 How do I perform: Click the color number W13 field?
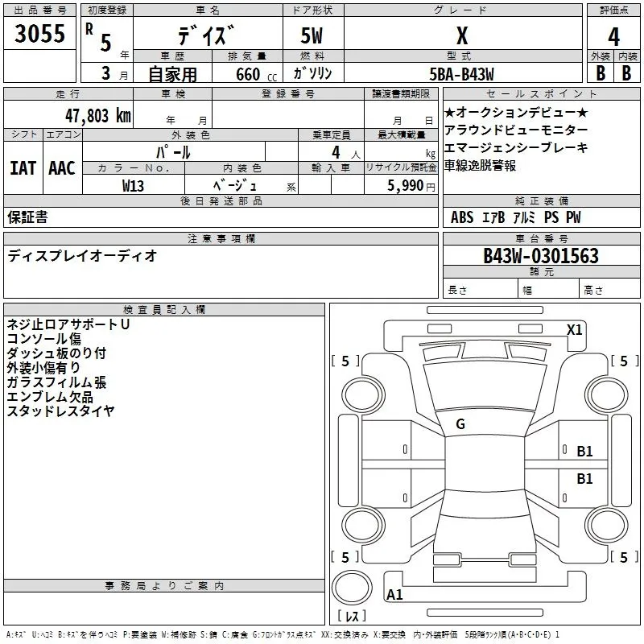click(134, 185)
